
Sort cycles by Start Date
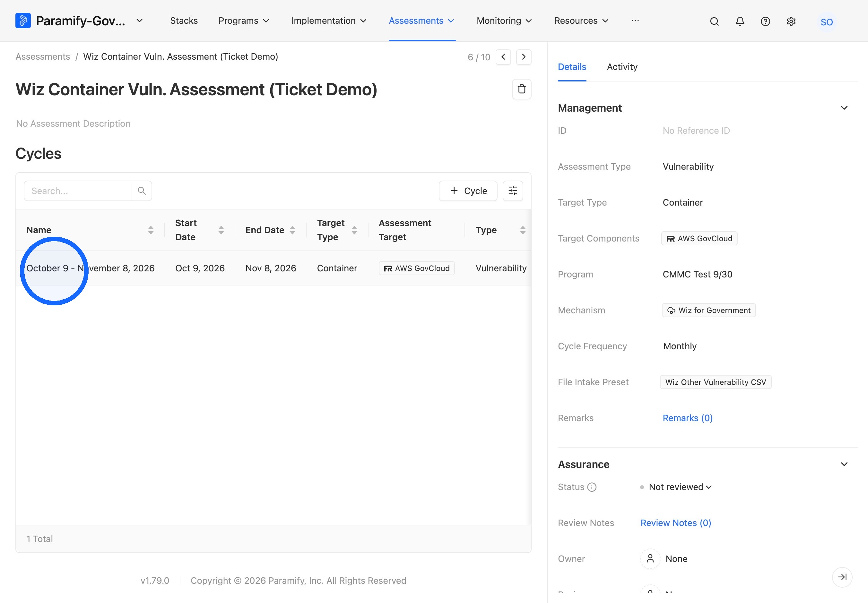pyautogui.click(x=221, y=230)
